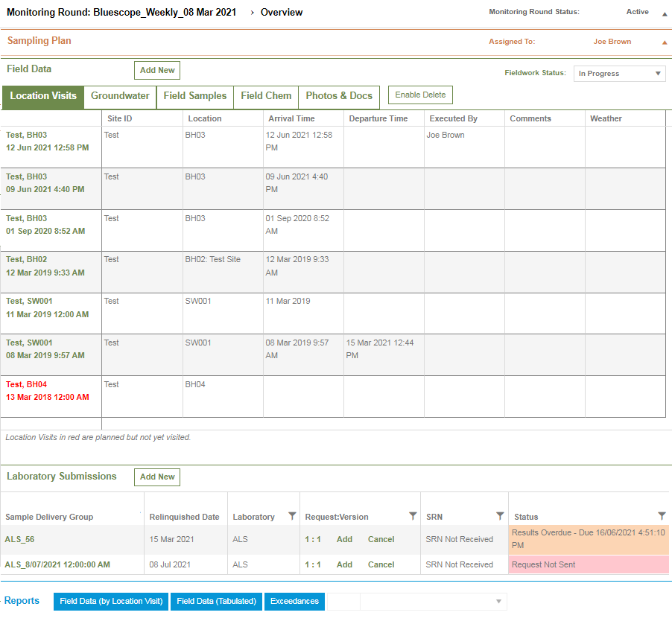Run the Field Data (Tabulated) report
The image size is (672, 624).
(x=216, y=601)
